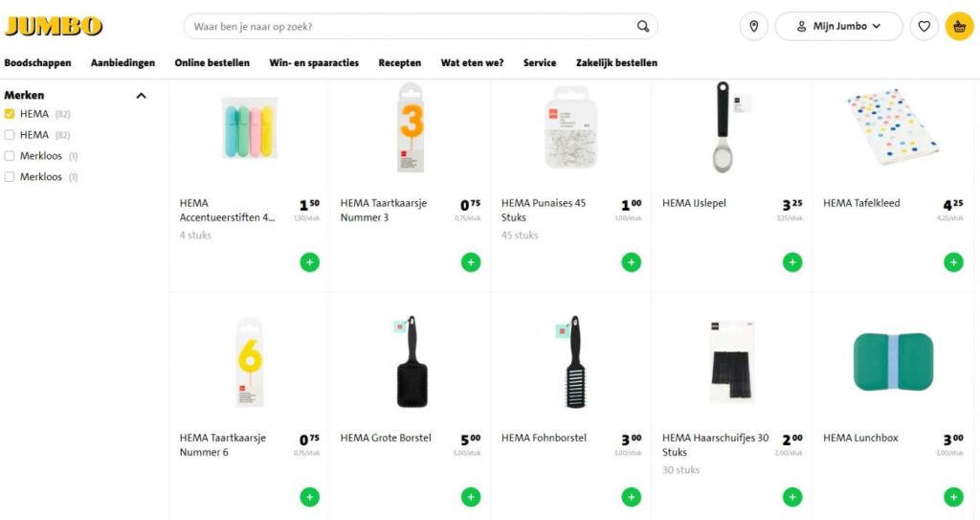The height and width of the screenshot is (520, 980).
Task: Open the Boodschappen menu
Action: (x=37, y=62)
